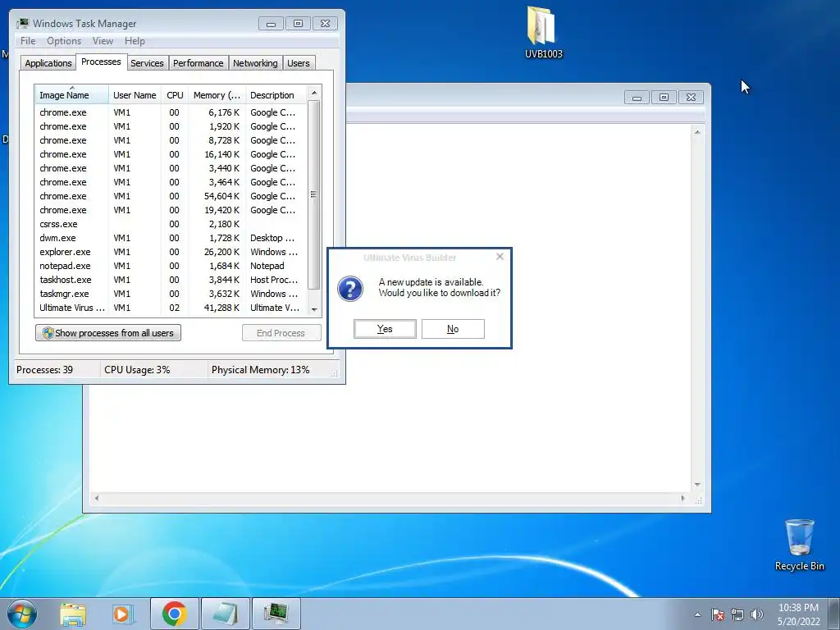Select chrome.exe row using 54,604 K
The image size is (840, 630).
tap(171, 196)
